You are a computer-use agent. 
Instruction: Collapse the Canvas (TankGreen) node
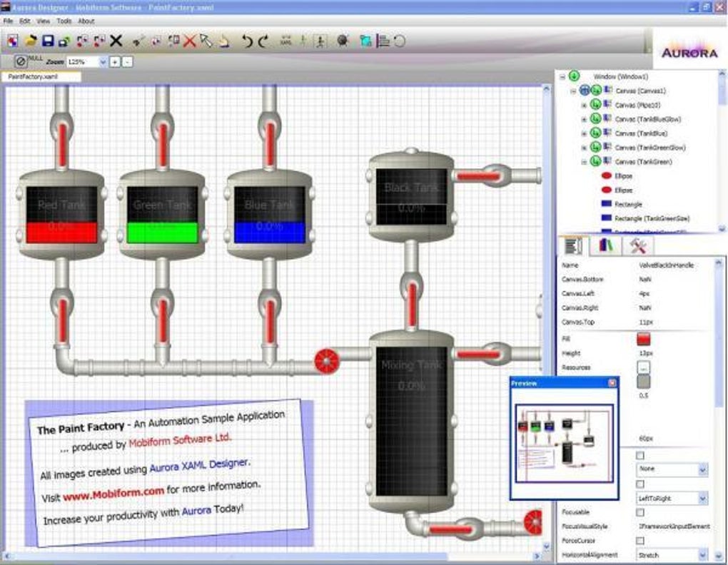[x=584, y=162]
